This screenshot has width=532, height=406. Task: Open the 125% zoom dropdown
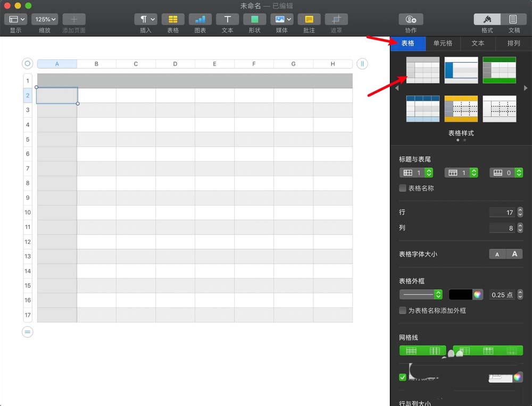45,19
